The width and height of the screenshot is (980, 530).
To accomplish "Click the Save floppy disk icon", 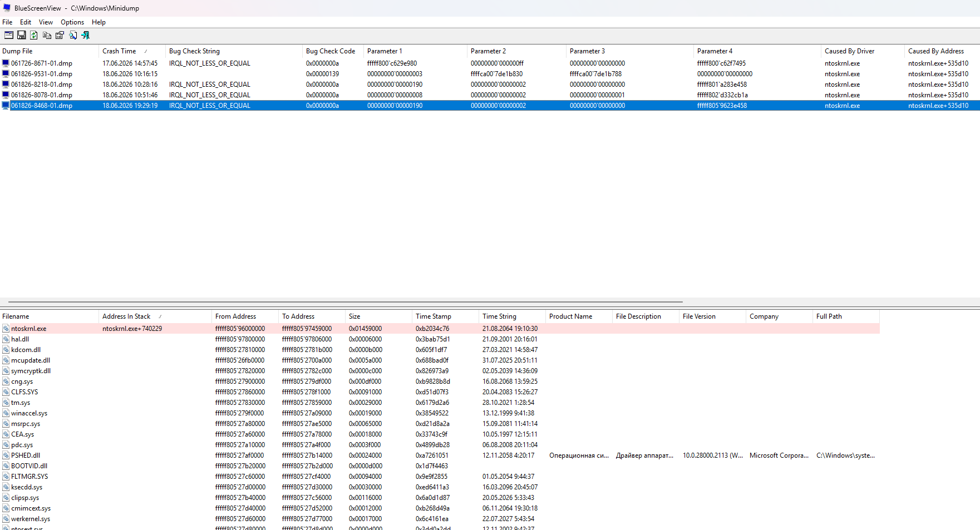I will click(x=21, y=35).
